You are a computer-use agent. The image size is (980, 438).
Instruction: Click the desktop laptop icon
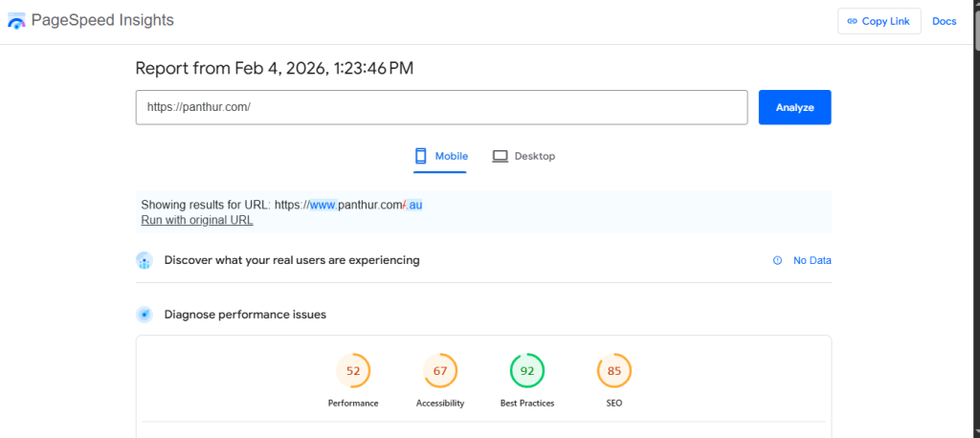500,156
